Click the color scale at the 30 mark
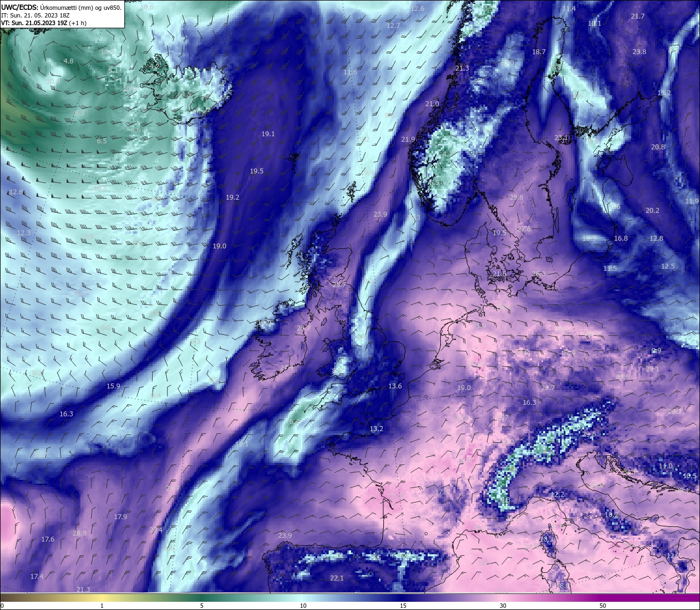Image resolution: width=700 pixels, height=610 pixels. click(x=503, y=599)
